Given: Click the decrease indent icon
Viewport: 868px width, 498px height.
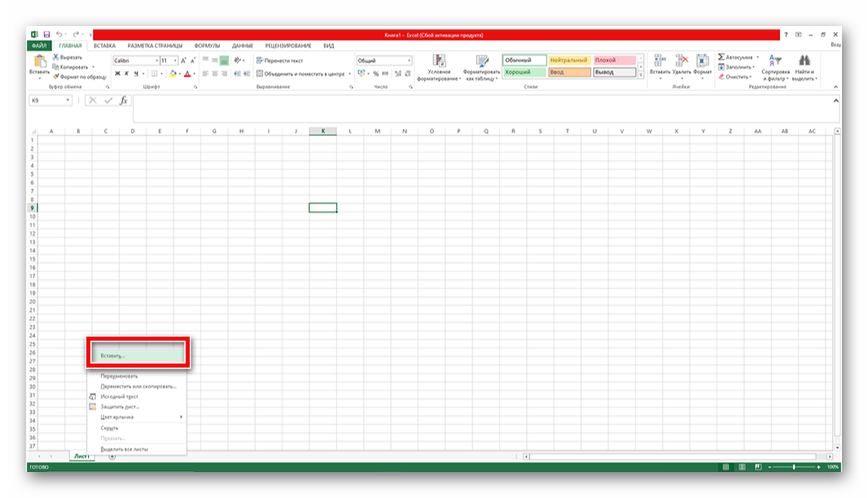Looking at the screenshot, I should point(238,73).
